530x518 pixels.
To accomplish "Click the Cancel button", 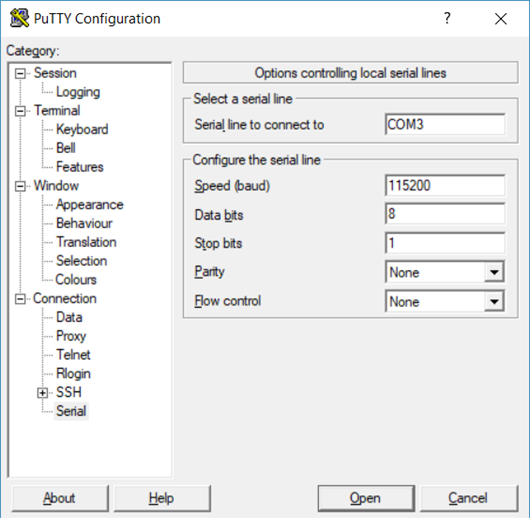I will [469, 498].
